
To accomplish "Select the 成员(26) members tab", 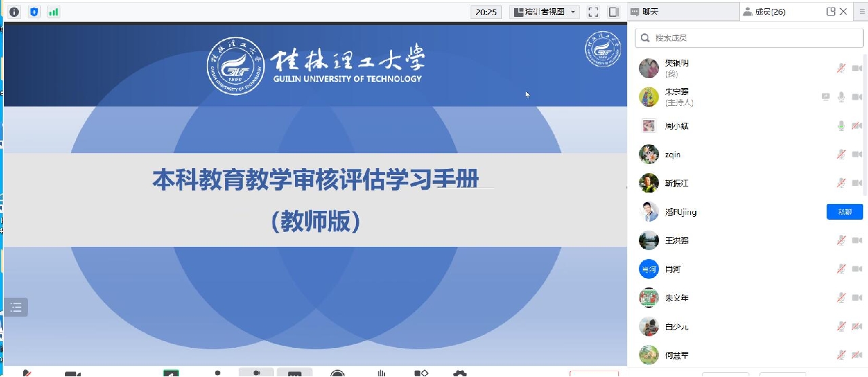I will (770, 12).
